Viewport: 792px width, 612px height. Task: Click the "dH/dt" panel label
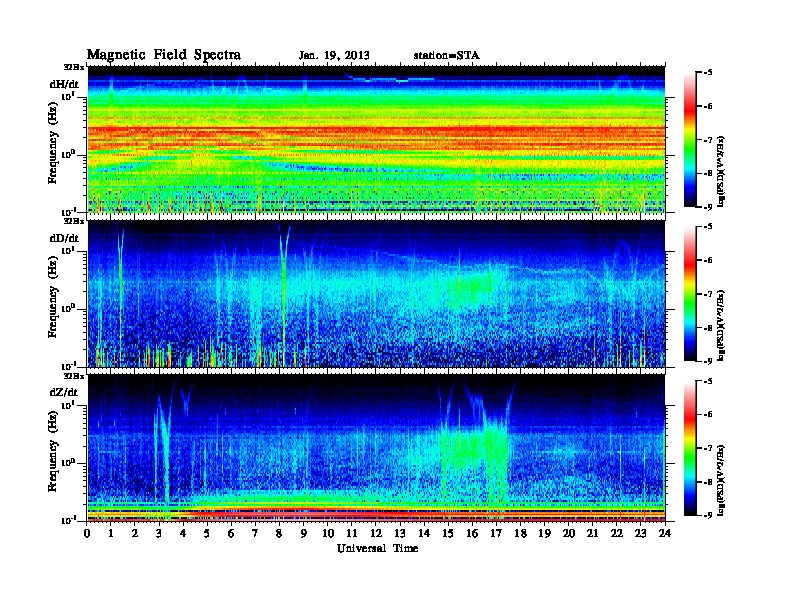tap(64, 85)
